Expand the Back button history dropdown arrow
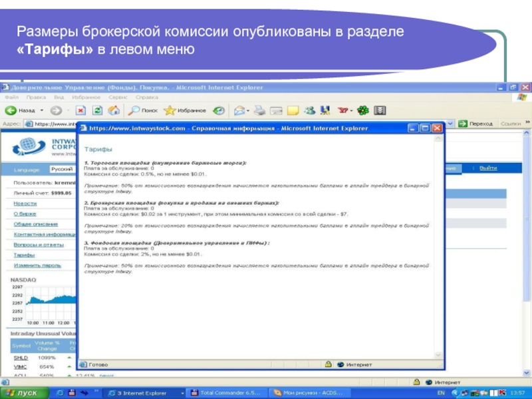Image resolution: width=532 pixels, height=399 pixels. (x=41, y=110)
